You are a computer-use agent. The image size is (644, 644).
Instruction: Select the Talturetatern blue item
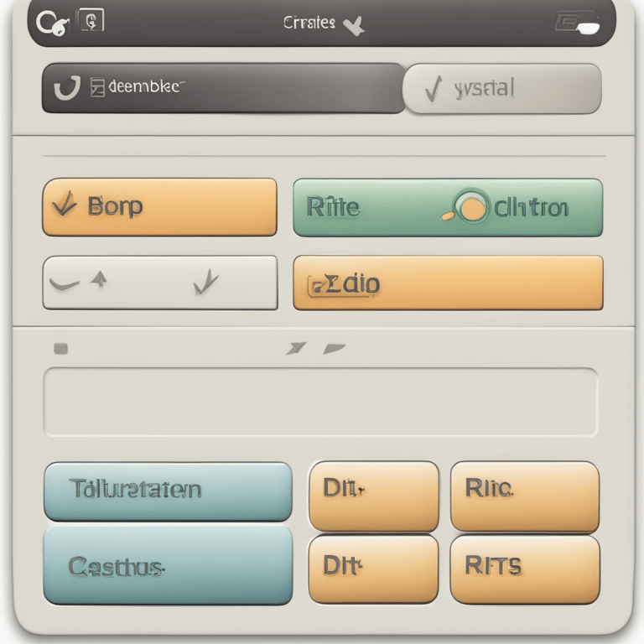point(168,491)
